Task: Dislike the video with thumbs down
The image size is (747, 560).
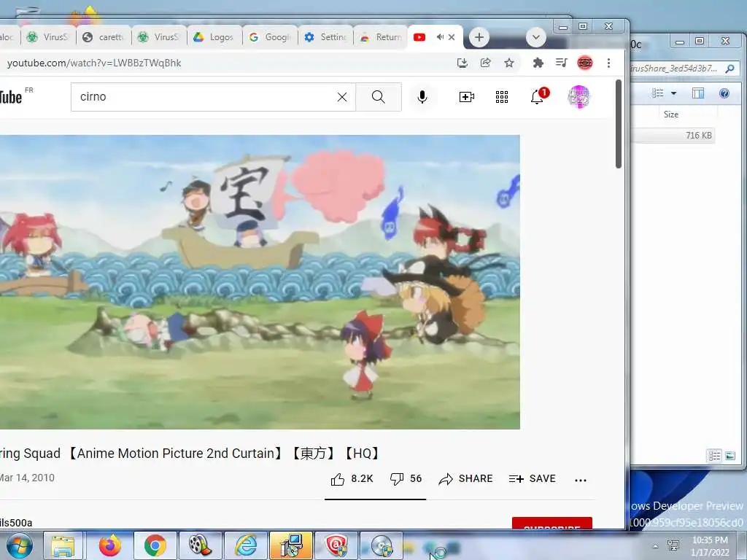Action: coord(396,479)
